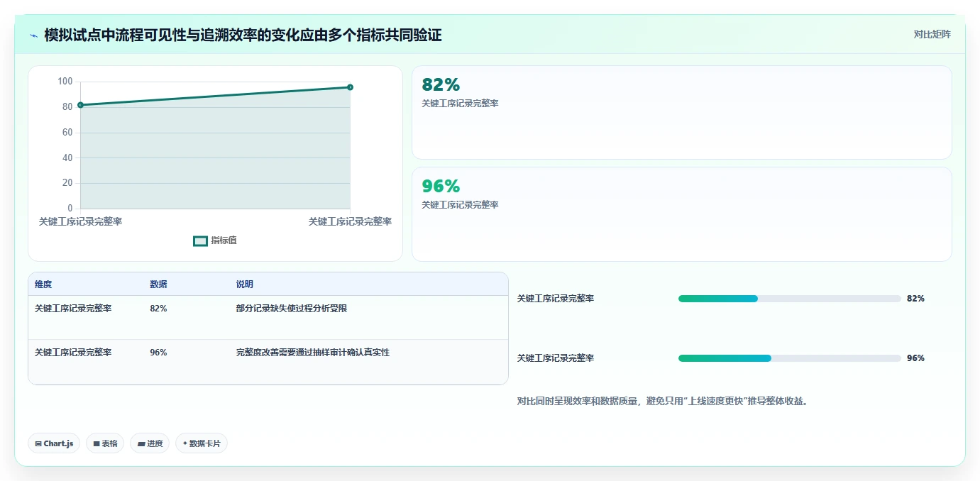Click the "表格" tag chip
This screenshot has height=481, width=980.
tap(105, 443)
